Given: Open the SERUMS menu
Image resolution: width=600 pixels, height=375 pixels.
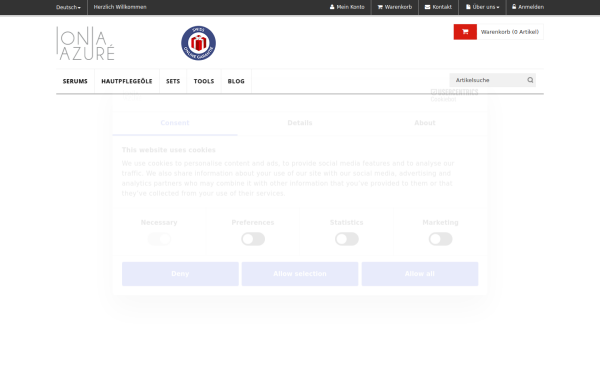Looking at the screenshot, I should click(x=75, y=81).
